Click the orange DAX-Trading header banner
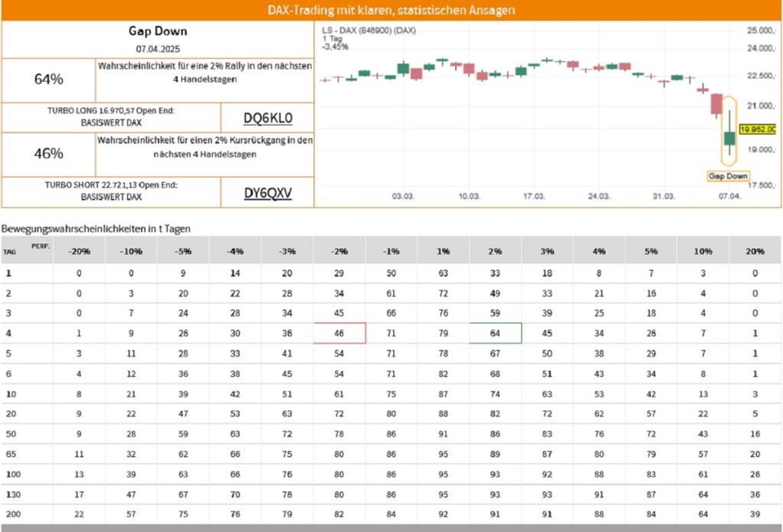Screen dimensions: 783x532 coord(391,11)
